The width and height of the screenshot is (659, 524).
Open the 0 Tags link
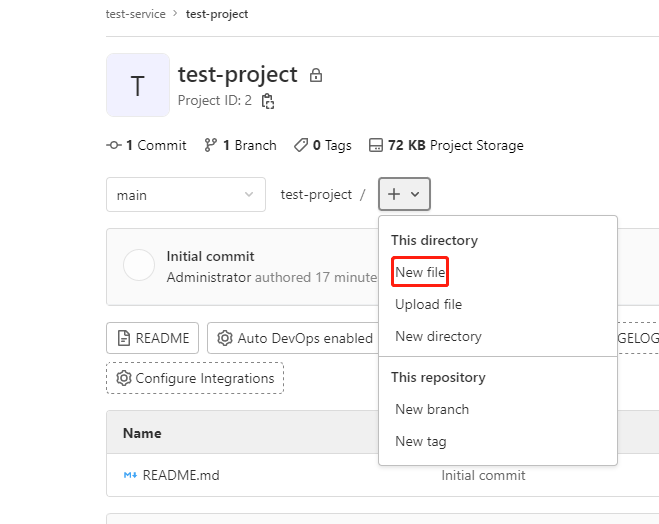pos(323,145)
